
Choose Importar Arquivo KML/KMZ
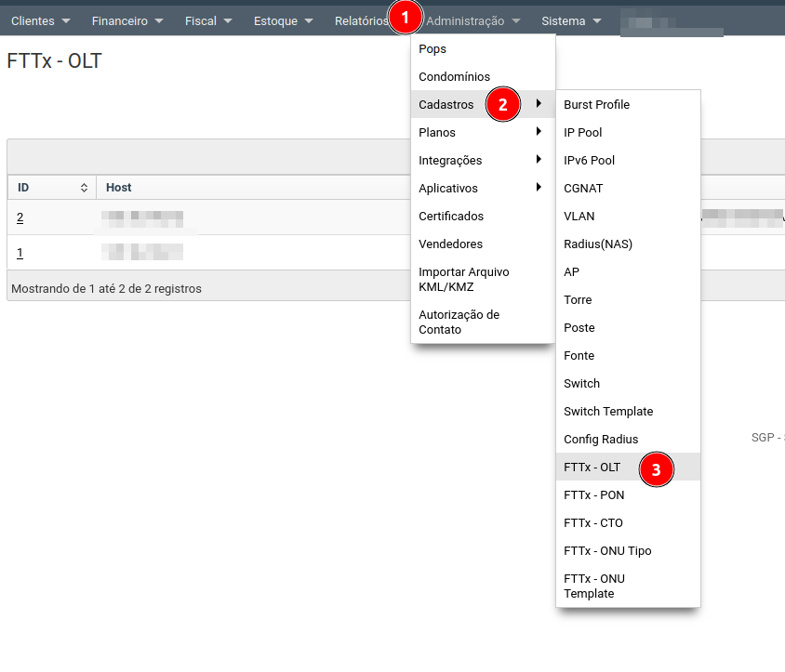[464, 279]
